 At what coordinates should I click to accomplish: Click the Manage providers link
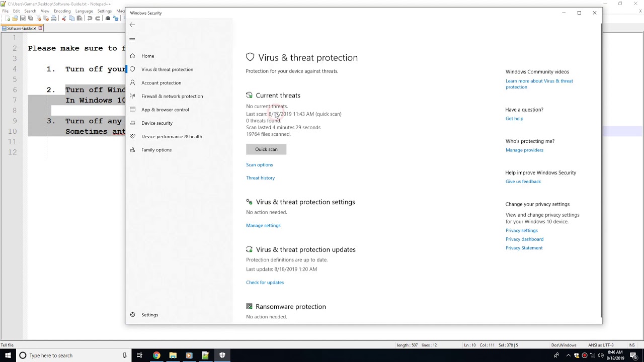click(x=524, y=150)
